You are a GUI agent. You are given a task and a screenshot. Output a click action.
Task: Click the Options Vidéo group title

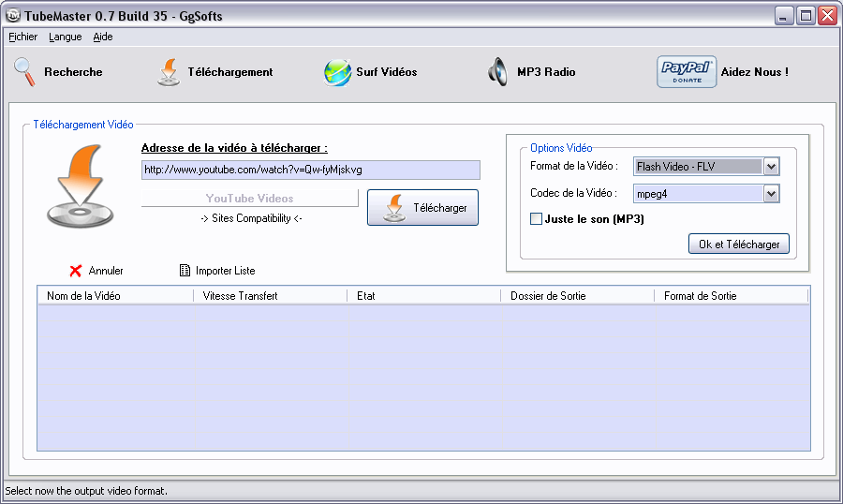(x=561, y=148)
